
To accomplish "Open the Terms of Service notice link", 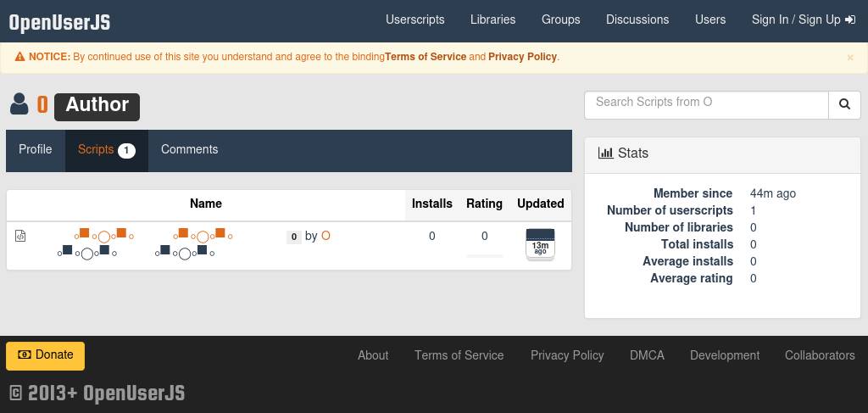I will (426, 57).
